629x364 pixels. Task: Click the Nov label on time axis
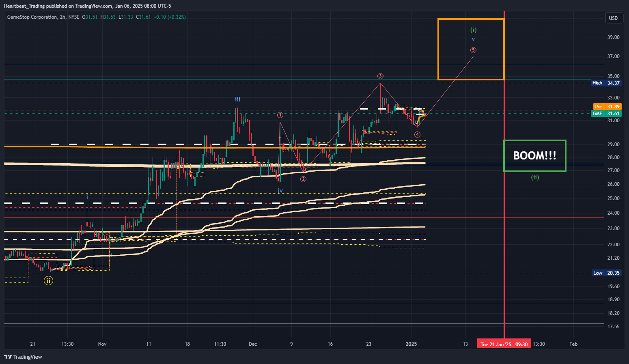[102, 344]
